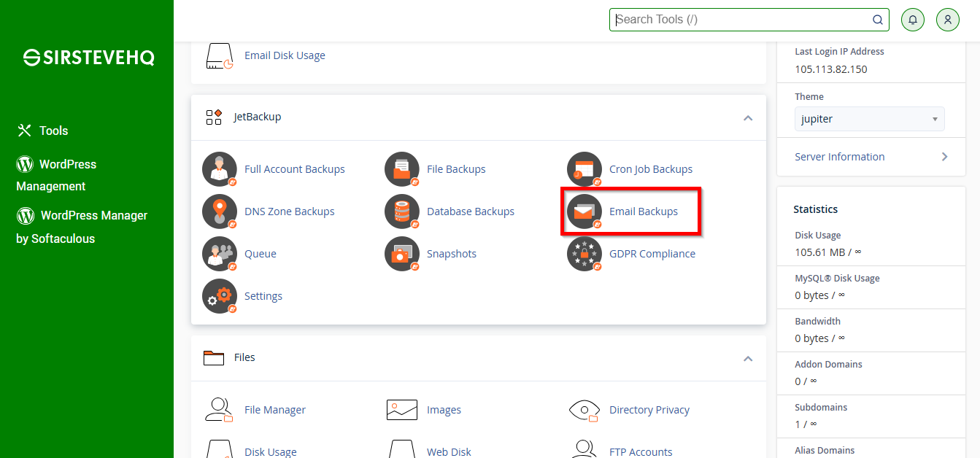Open the Queue link
This screenshot has width=980, height=458.
[x=261, y=254]
